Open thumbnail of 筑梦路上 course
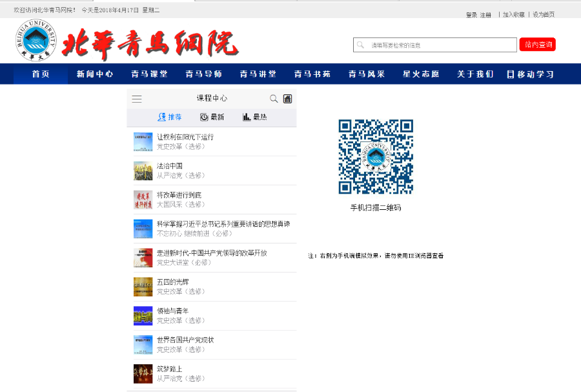This screenshot has width=581, height=392. tap(143, 373)
